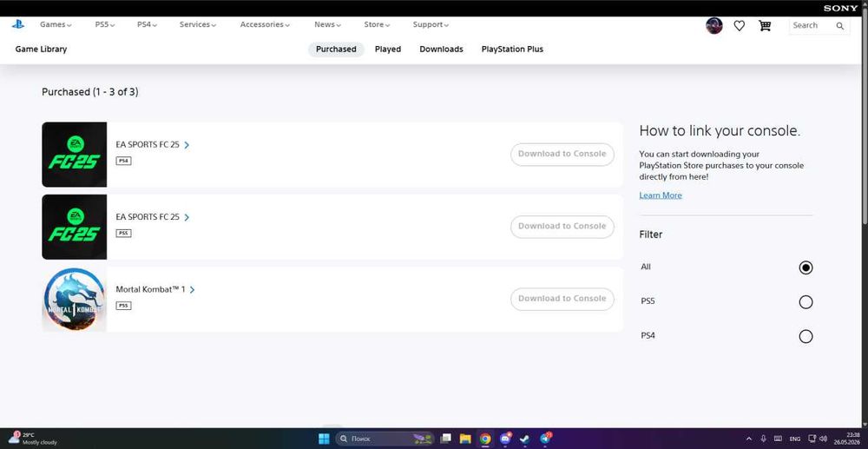Image resolution: width=868 pixels, height=449 pixels.
Task: Expand the Games menu
Action: (x=56, y=25)
